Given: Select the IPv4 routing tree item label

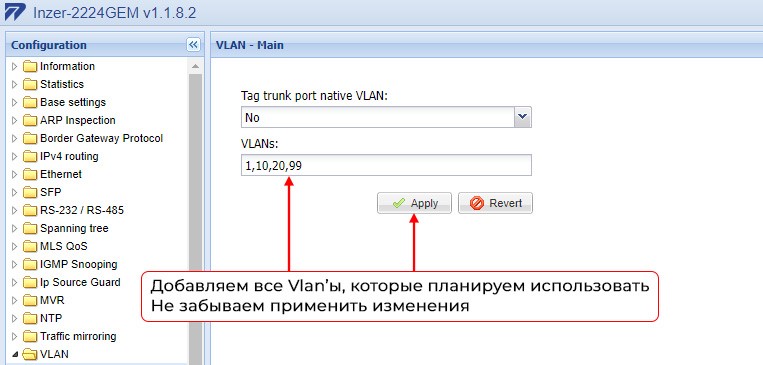Looking at the screenshot, I should coord(69,156).
